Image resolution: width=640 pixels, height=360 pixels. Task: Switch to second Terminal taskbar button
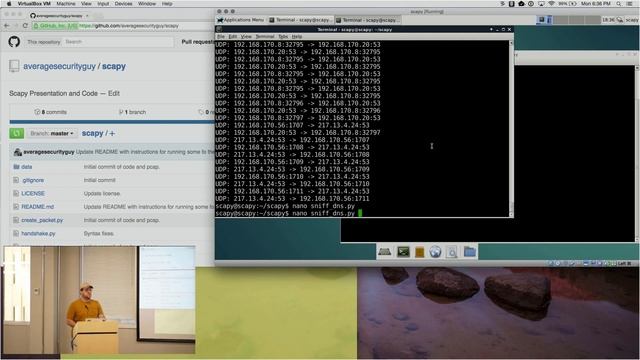click(x=367, y=20)
